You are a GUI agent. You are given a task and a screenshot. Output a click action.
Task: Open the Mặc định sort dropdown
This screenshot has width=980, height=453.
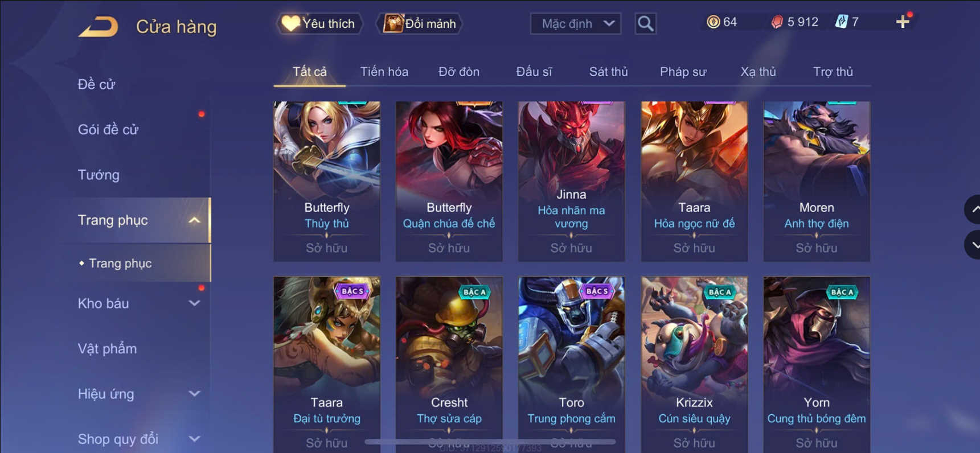[575, 24]
